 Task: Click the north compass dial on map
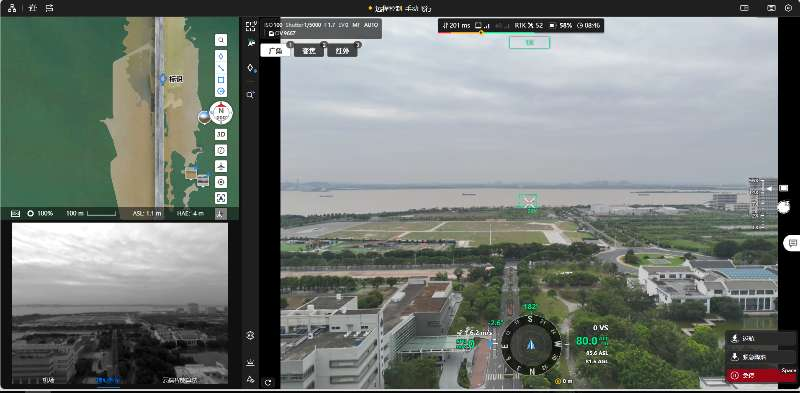[x=221, y=113]
